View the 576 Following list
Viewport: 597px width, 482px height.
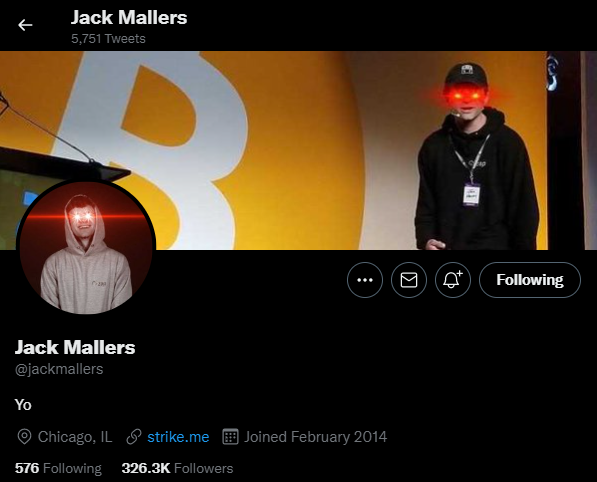(58, 468)
